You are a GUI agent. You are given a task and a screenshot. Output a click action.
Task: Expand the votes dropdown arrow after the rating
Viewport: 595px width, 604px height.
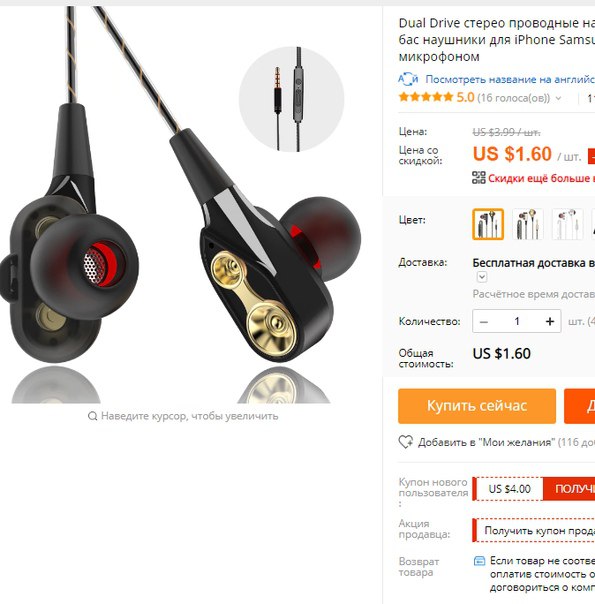click(x=558, y=98)
